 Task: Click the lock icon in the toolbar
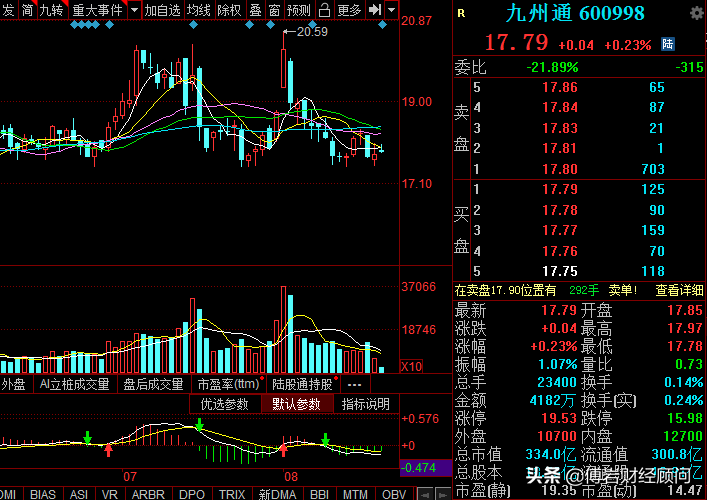[324, 10]
